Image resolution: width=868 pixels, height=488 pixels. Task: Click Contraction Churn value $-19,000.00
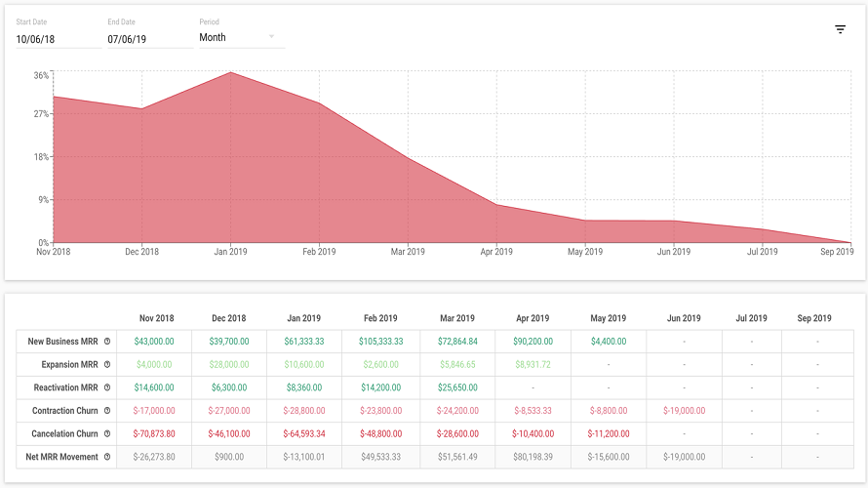(685, 411)
